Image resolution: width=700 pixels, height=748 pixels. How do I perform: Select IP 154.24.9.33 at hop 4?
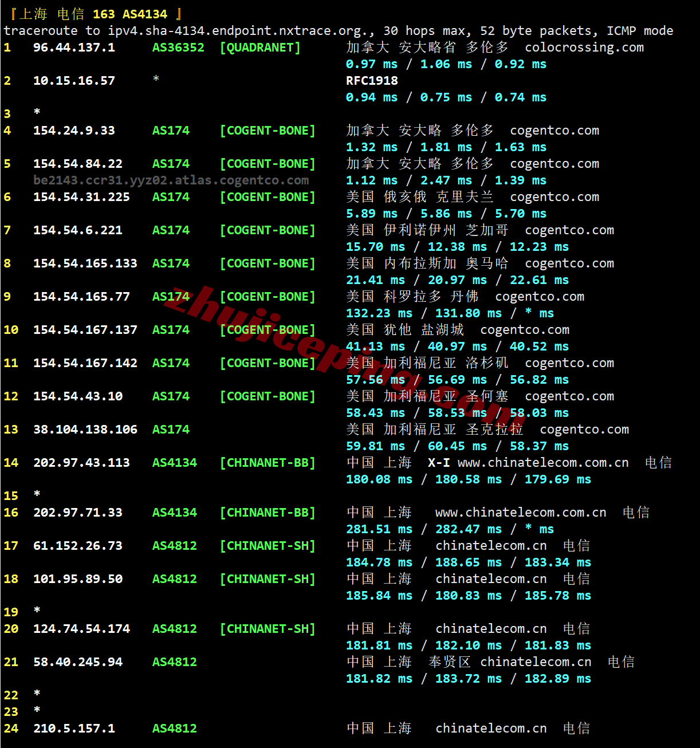tap(74, 131)
